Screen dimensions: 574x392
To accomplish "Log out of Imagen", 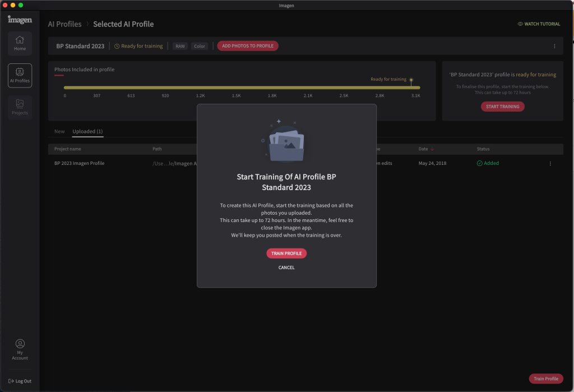I will click(20, 381).
